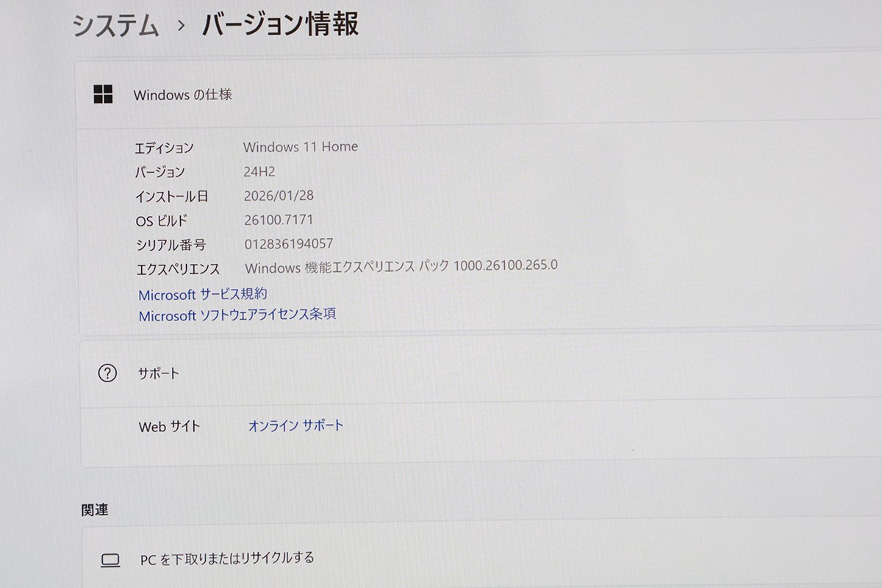Click the エディション row label
882x588 pixels.
tap(166, 147)
